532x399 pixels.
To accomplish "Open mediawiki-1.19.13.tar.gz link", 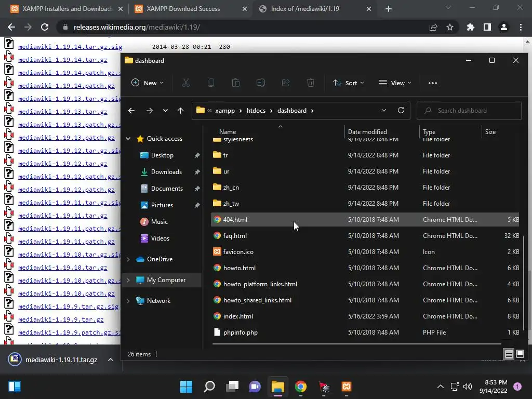I will click(x=63, y=112).
